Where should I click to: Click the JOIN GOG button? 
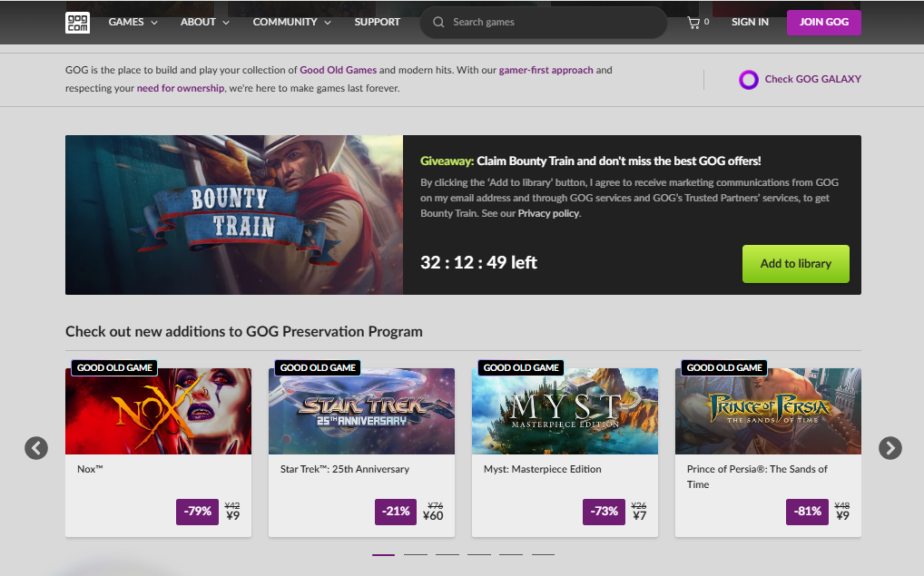tap(824, 23)
